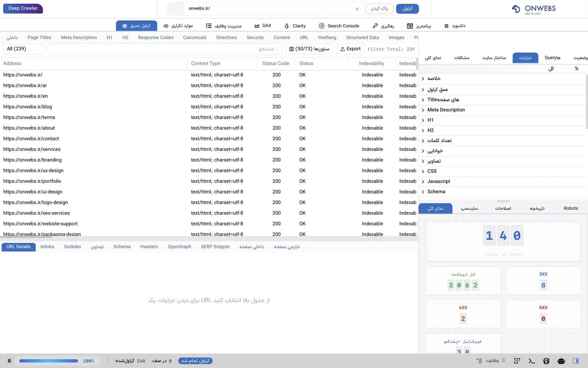The image size is (588, 368).
Task: Open the تاریخچه tab
Action: 537,208
